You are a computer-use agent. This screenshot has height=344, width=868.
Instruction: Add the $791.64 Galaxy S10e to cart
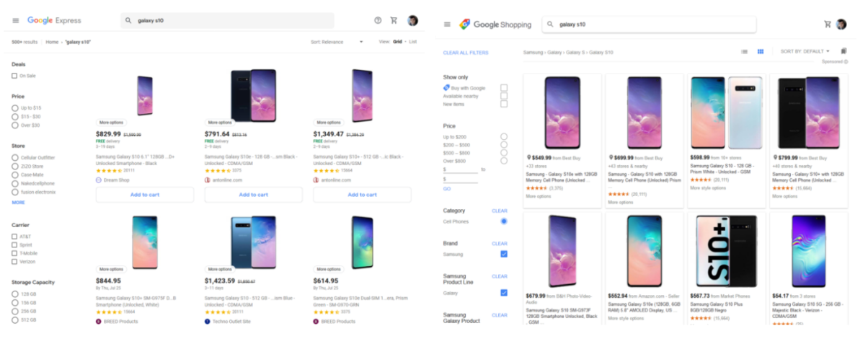[253, 195]
